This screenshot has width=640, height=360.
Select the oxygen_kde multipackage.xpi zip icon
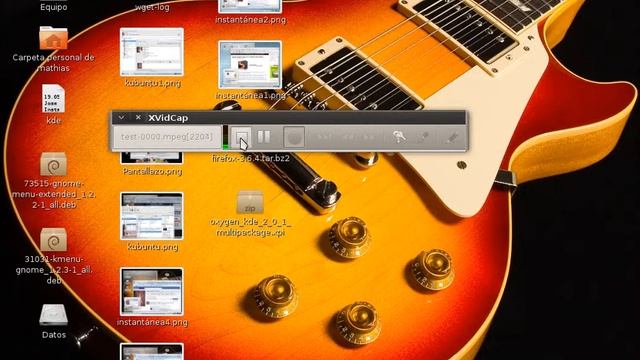pyautogui.click(x=250, y=202)
